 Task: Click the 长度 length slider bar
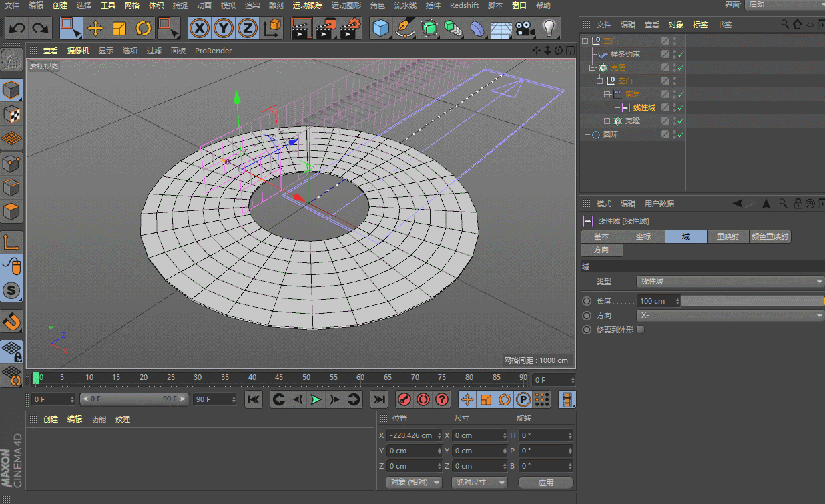pyautogui.click(x=752, y=301)
